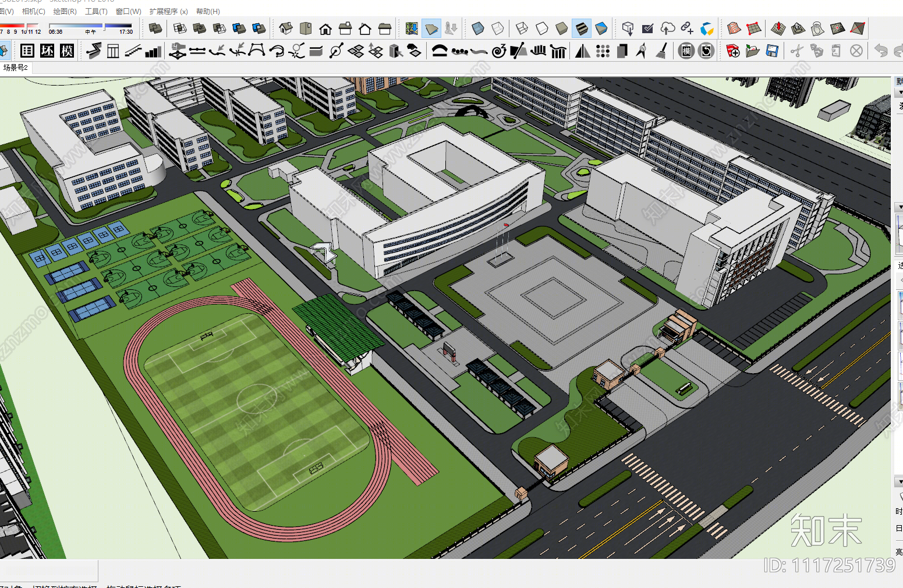Enable Shaded face style
The width and height of the screenshot is (903, 588).
click(x=562, y=28)
